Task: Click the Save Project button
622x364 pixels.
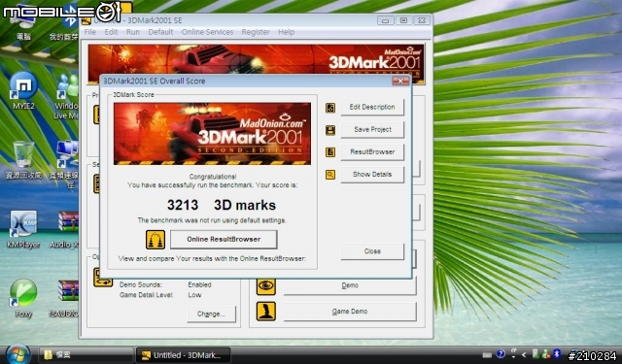Action: [372, 129]
